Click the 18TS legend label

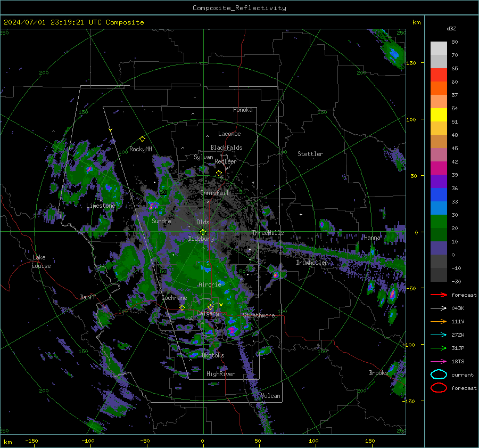[458, 362]
